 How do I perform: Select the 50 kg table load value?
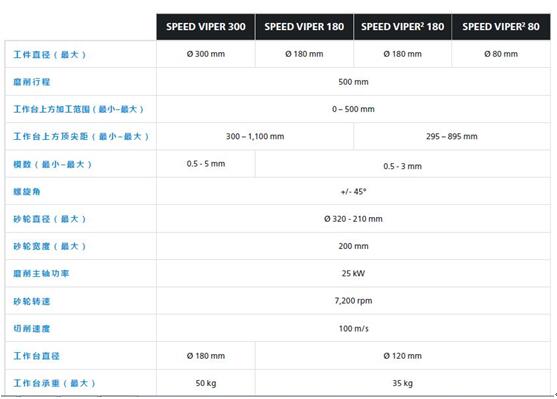tap(206, 383)
